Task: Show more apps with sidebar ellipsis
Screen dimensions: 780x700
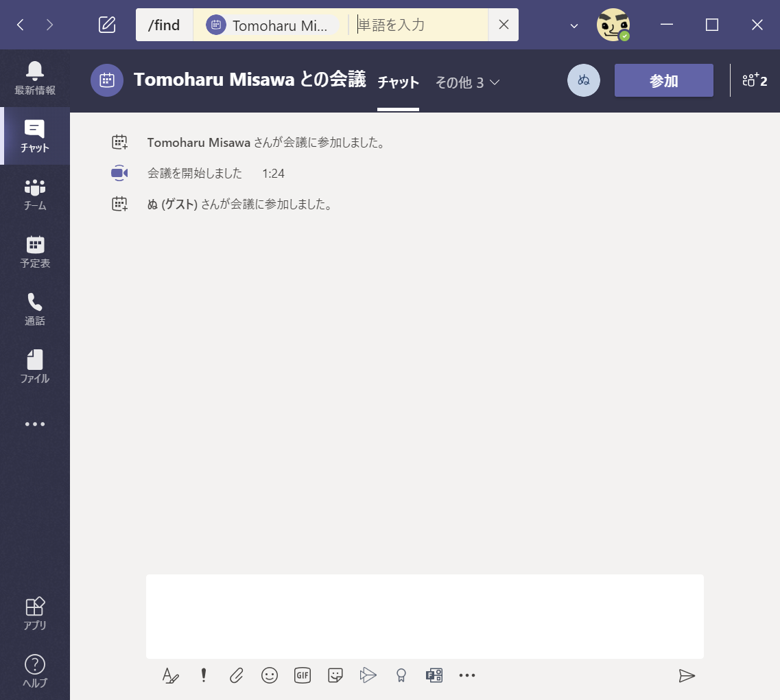Action: 35,424
